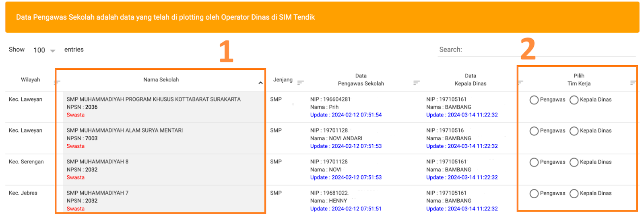644x214 pixels.
Task: Select Pengawas for Alam Surya Mentari row
Action: click(x=534, y=131)
